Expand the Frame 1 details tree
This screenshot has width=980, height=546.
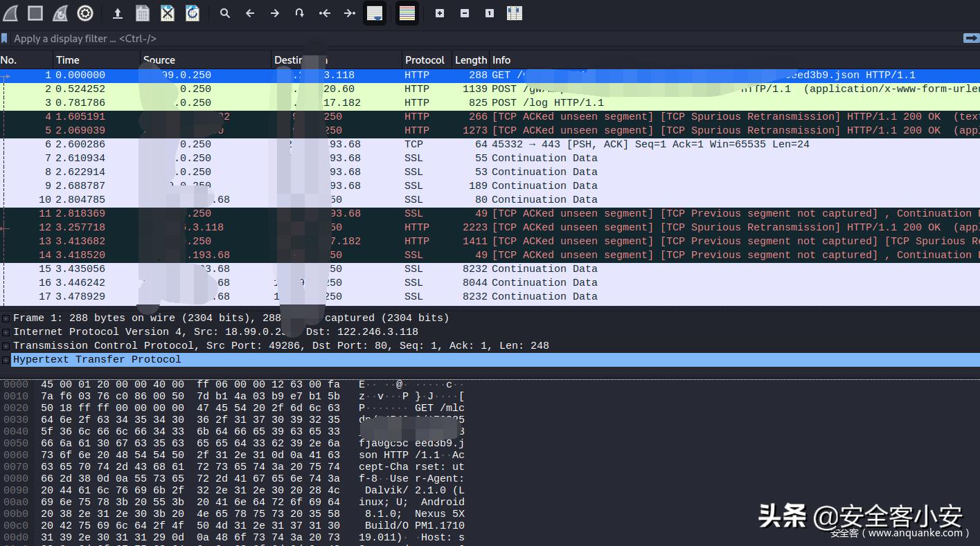click(x=6, y=318)
